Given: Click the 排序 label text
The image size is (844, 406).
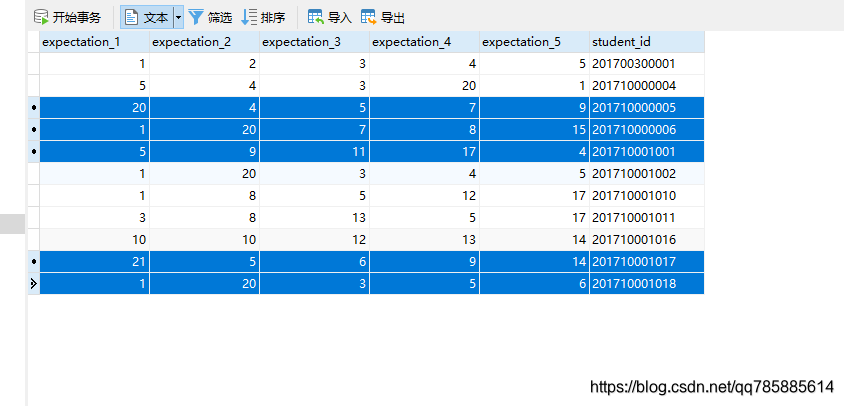Looking at the screenshot, I should [273, 18].
